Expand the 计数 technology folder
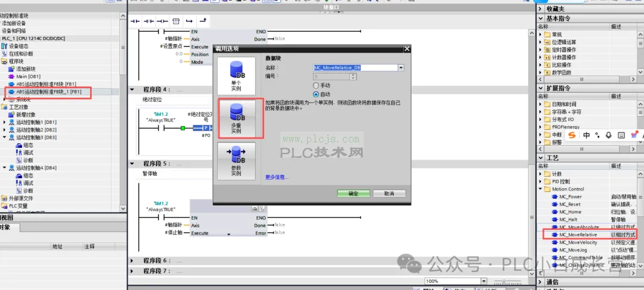Image resolution: width=644 pixels, height=290 pixels. pyautogui.click(x=540, y=174)
